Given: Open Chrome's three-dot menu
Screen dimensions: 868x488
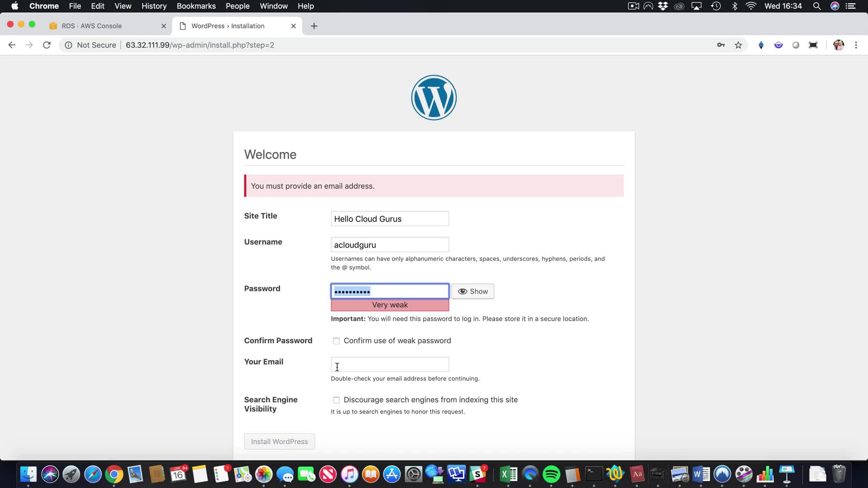Looking at the screenshot, I should [856, 45].
